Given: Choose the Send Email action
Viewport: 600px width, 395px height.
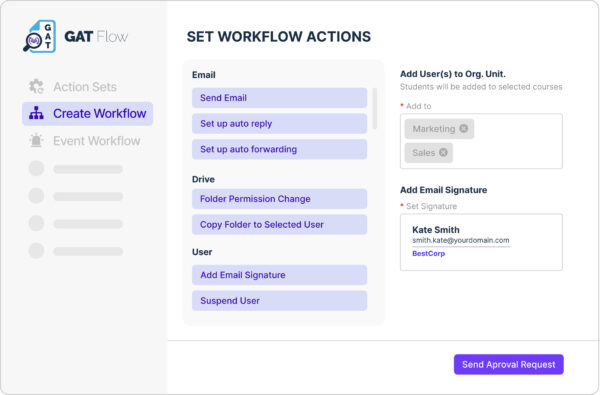Looking at the screenshot, I should (x=279, y=98).
